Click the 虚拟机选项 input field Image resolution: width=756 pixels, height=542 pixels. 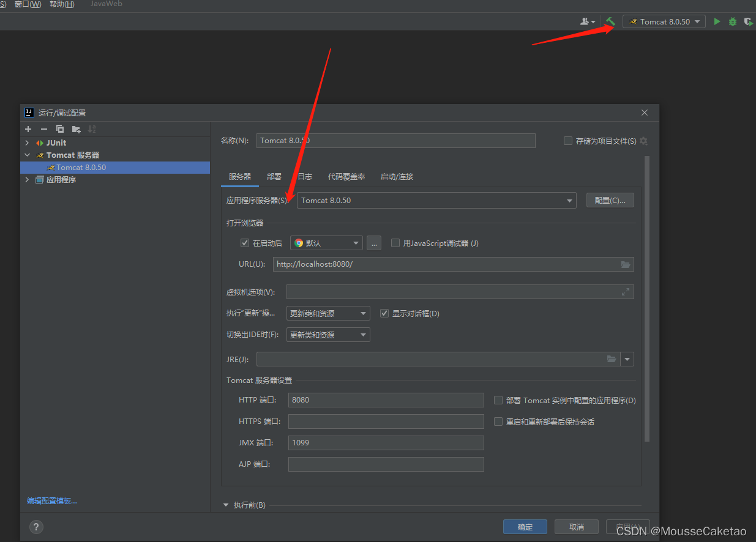(460, 292)
